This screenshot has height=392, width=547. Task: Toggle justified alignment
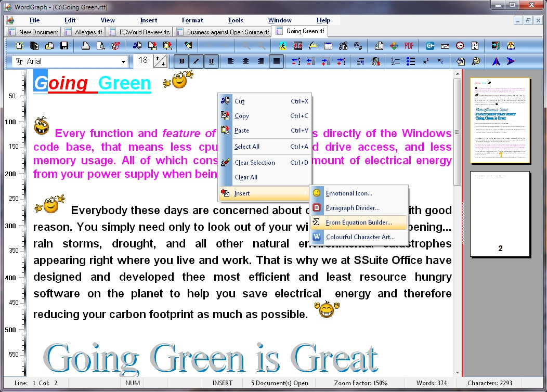point(276,61)
